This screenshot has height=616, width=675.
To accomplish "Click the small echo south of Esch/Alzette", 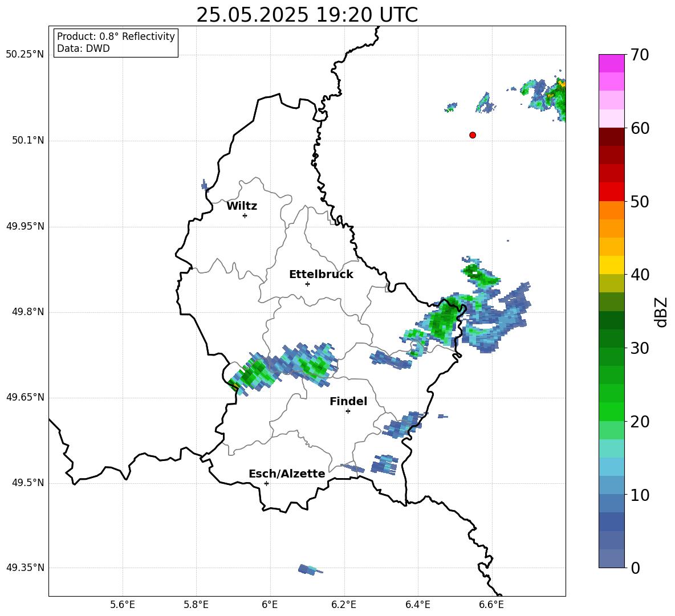I will 310,570.
